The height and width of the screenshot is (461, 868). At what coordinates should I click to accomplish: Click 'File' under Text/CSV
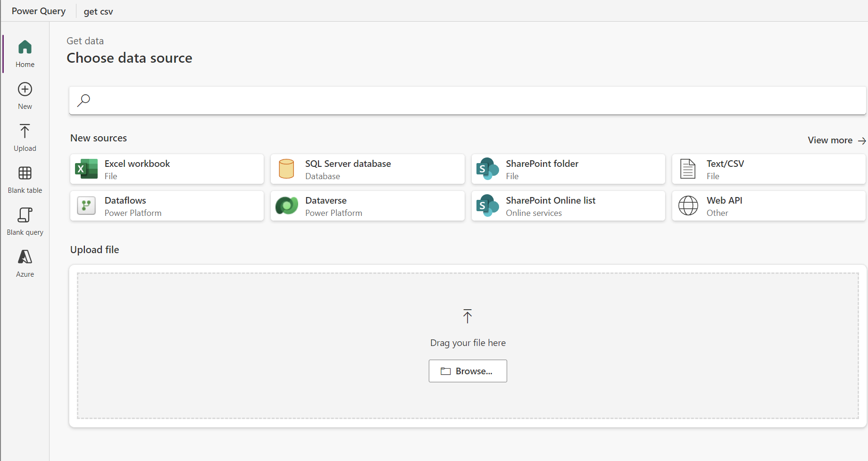click(713, 176)
